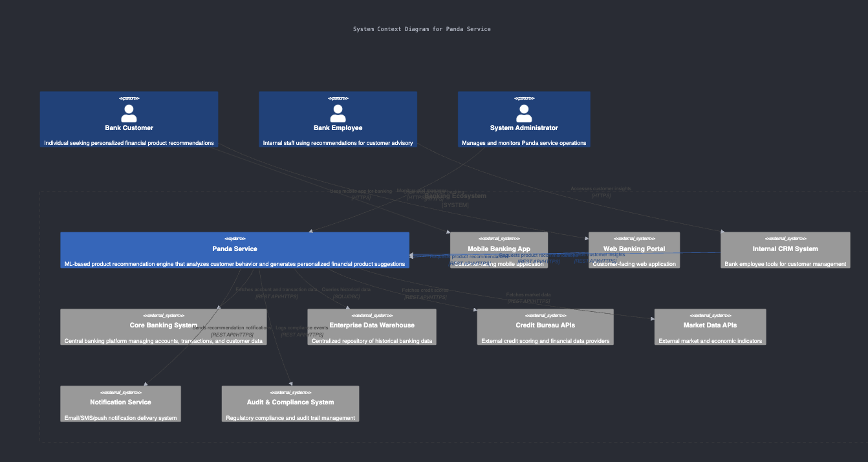Click the 'Uses mobile app for banking' edge label

[361, 192]
